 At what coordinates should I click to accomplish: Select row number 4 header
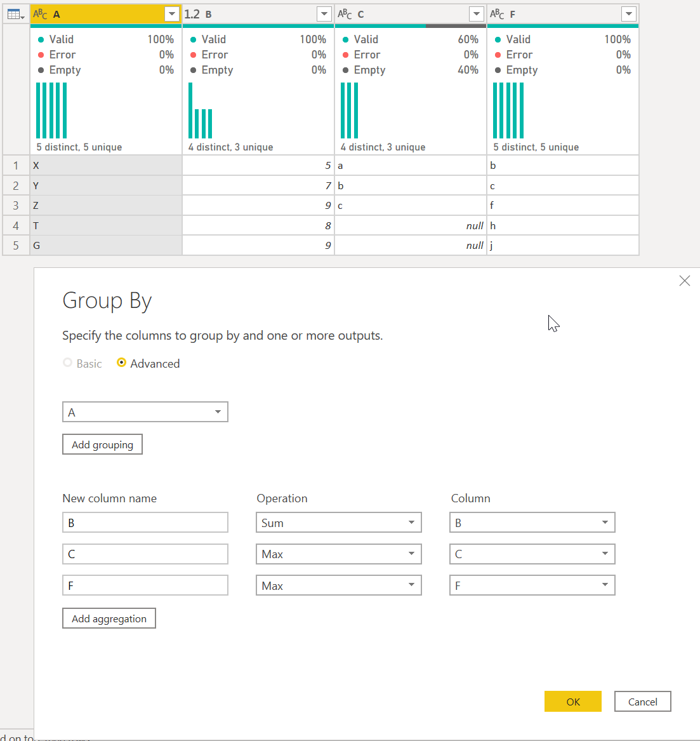click(16, 225)
